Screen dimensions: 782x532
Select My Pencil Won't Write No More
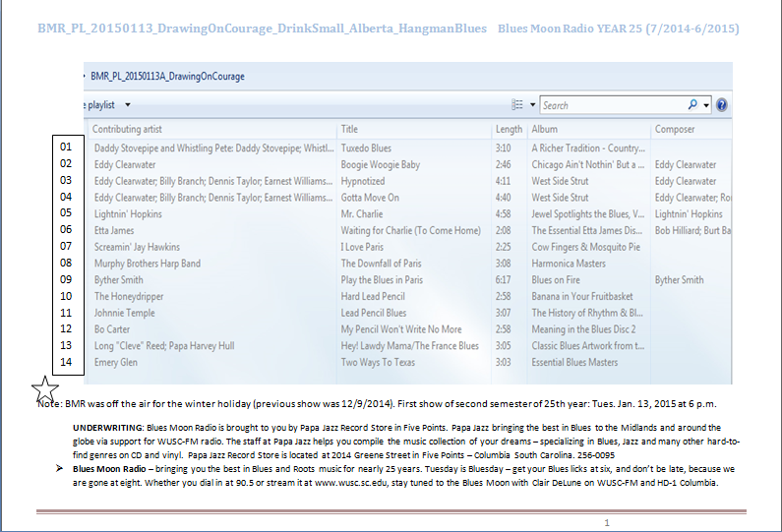click(x=401, y=329)
